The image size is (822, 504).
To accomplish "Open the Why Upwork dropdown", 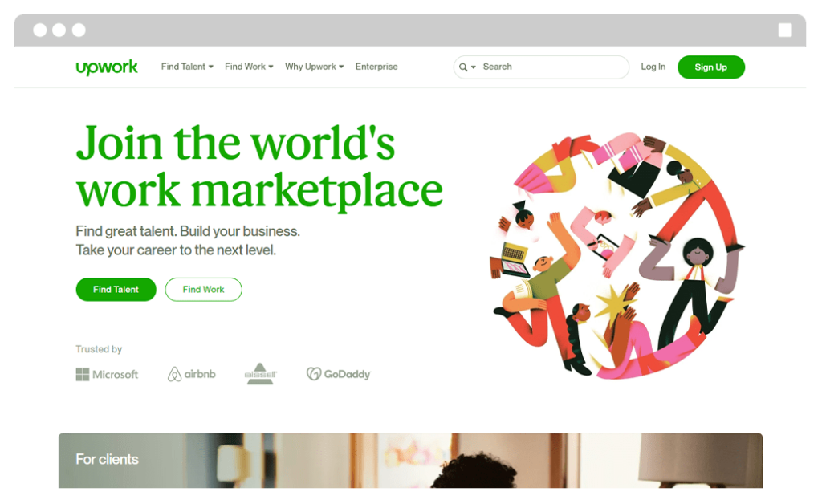I will click(314, 67).
